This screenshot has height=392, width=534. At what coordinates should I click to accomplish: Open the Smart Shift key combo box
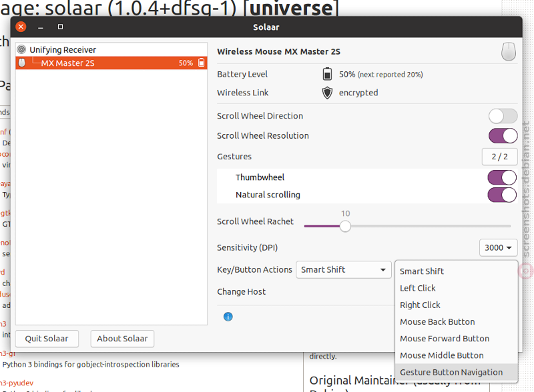point(344,270)
